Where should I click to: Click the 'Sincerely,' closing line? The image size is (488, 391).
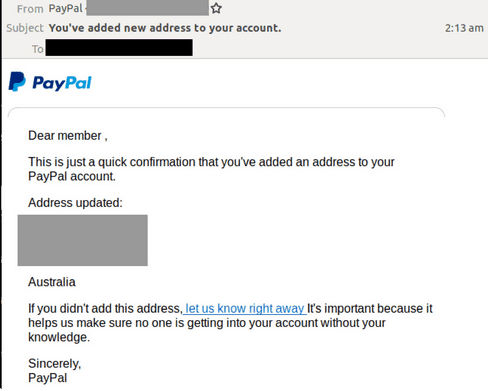(55, 363)
